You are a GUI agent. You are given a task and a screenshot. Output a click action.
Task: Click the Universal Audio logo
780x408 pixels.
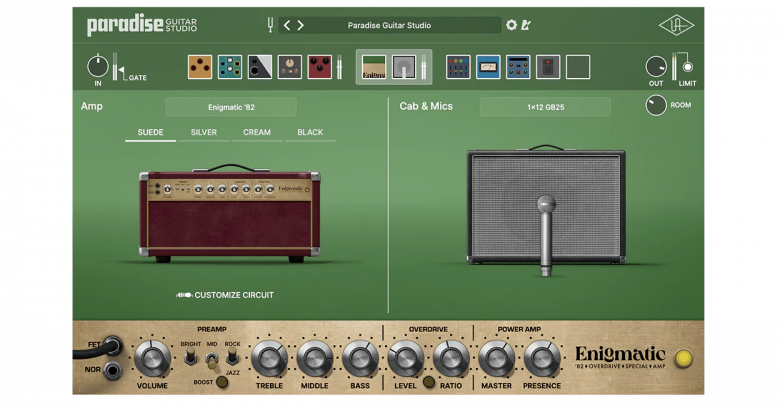pyautogui.click(x=676, y=25)
